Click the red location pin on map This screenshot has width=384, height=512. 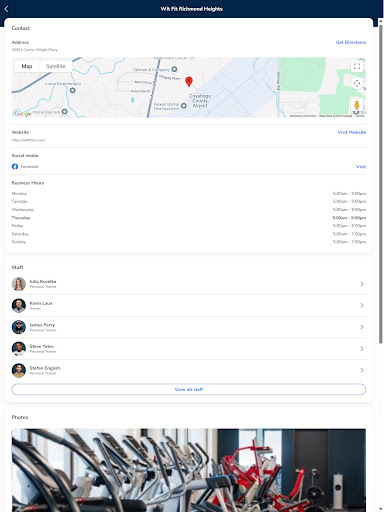(x=189, y=81)
